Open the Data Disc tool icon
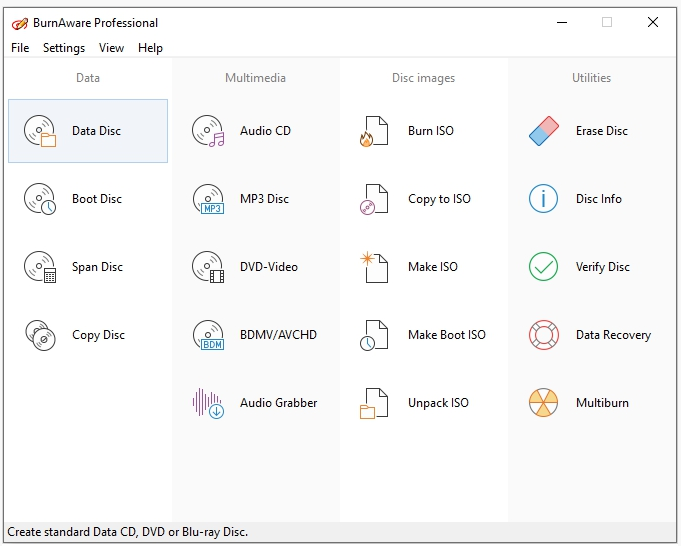 [x=40, y=131]
